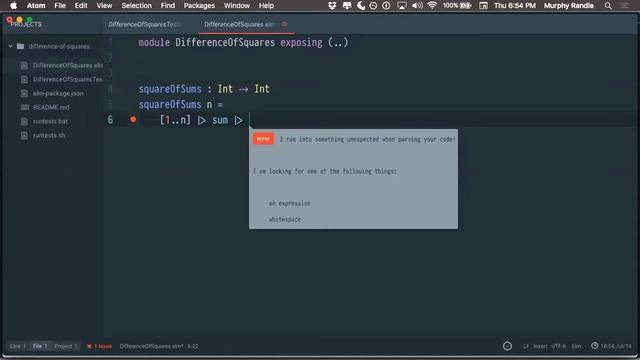
Task: Click the Dropbox menu bar icon
Action: 332,6
